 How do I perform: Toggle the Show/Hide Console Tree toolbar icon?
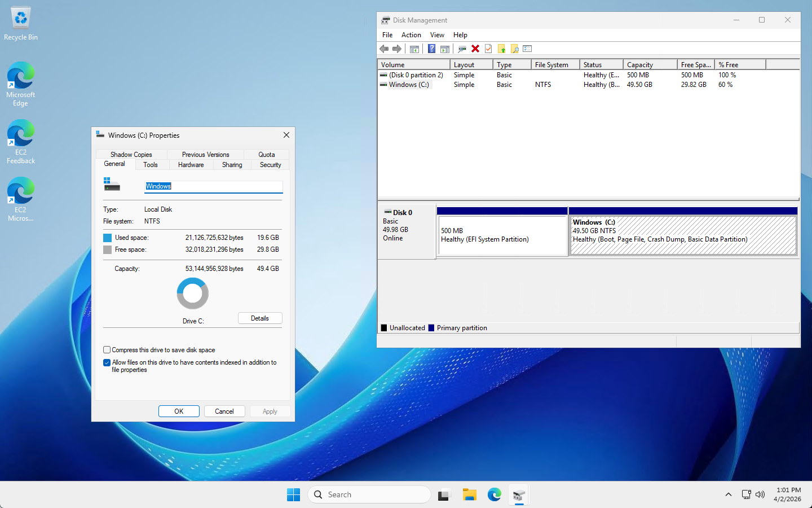pyautogui.click(x=414, y=49)
